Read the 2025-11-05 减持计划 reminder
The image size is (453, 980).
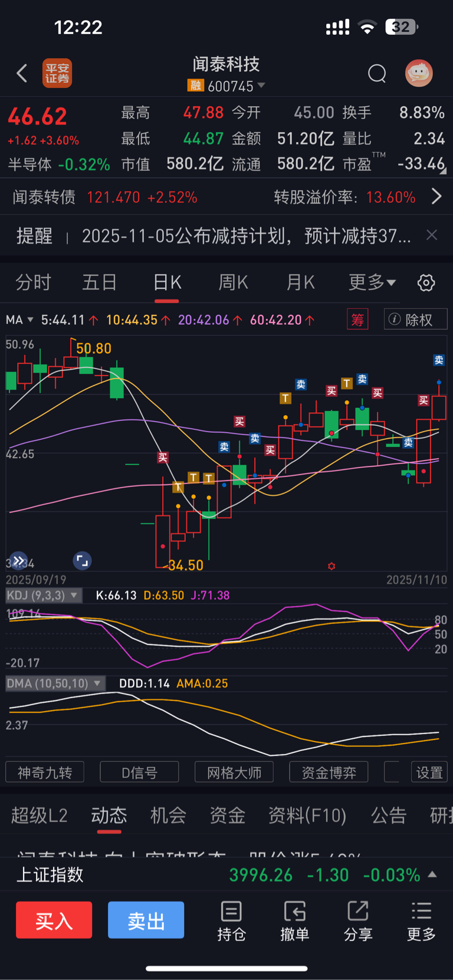click(246, 236)
